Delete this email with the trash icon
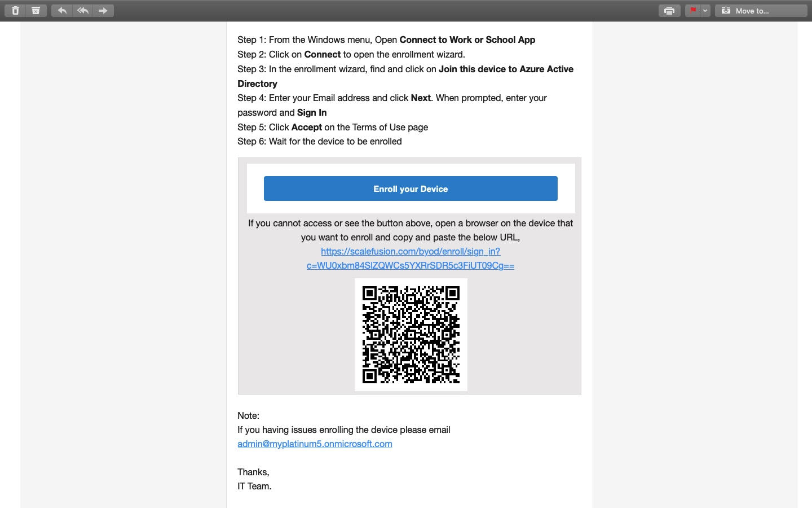 point(15,11)
